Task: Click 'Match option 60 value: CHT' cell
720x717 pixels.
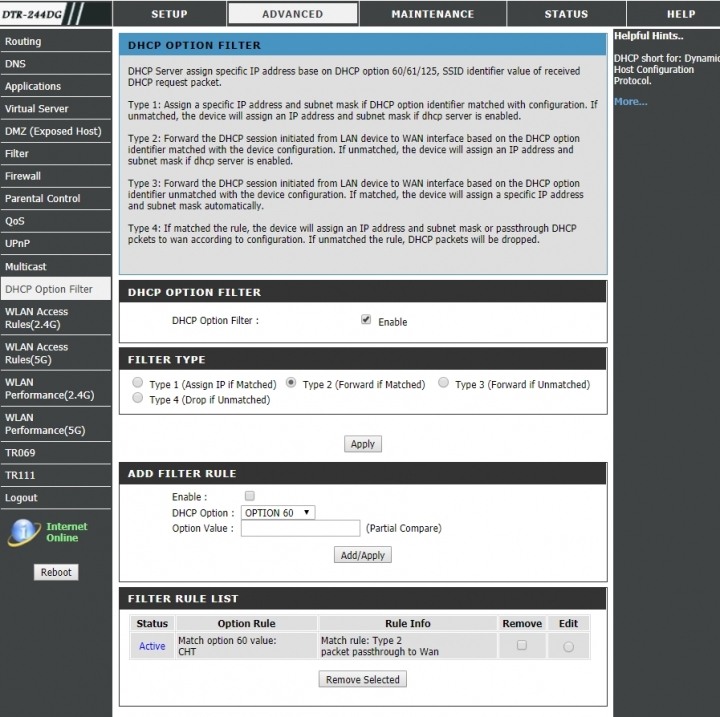Action: 246,646
